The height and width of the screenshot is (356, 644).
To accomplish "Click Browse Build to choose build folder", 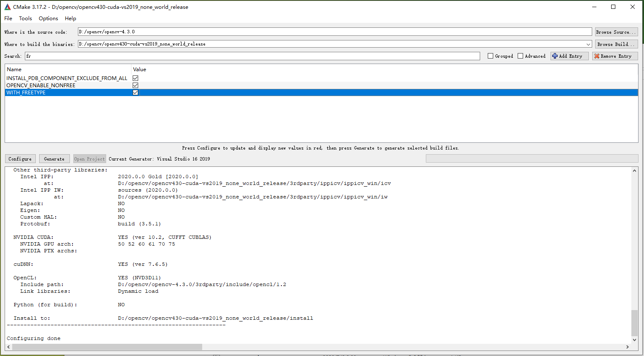I will (615, 44).
